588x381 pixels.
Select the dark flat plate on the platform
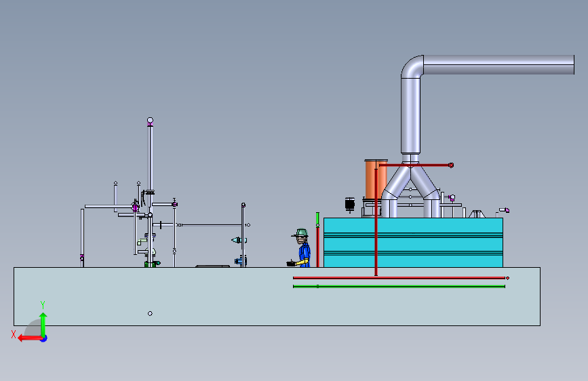(x=213, y=266)
